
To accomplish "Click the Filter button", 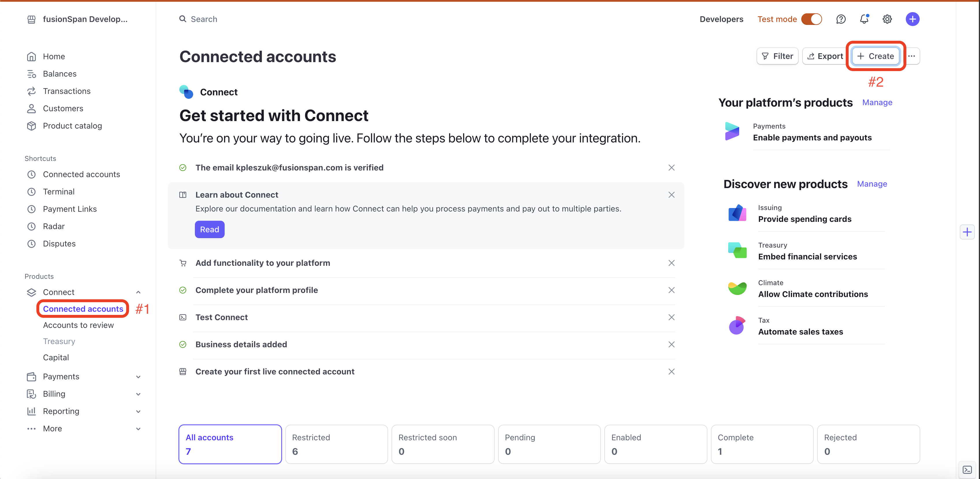I will click(777, 56).
